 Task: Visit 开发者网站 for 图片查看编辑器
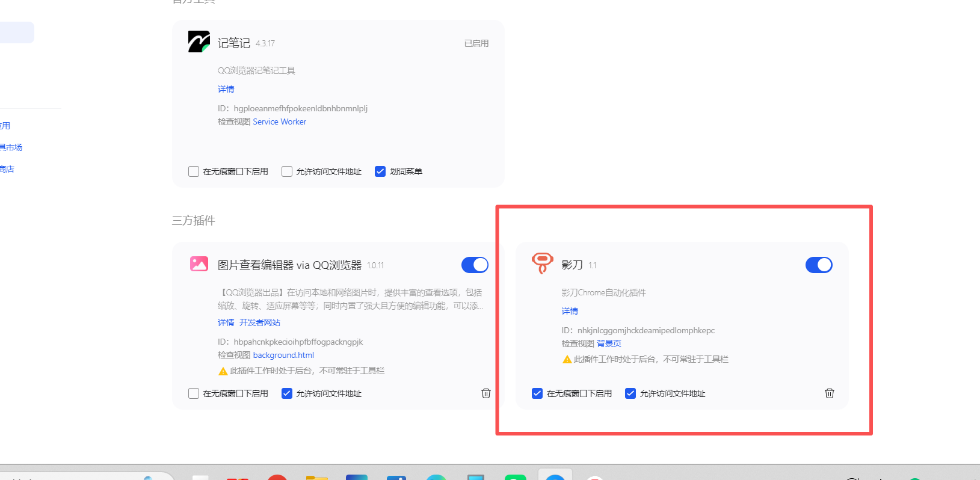(260, 322)
